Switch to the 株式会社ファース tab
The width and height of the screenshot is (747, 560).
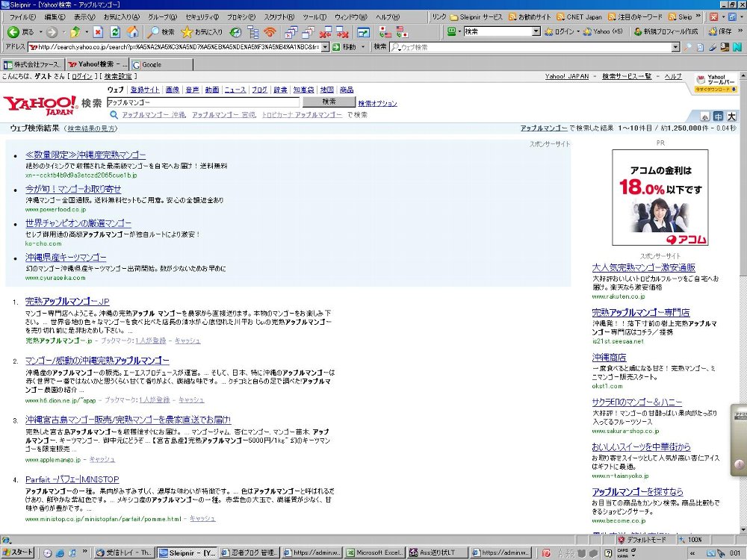33,64
